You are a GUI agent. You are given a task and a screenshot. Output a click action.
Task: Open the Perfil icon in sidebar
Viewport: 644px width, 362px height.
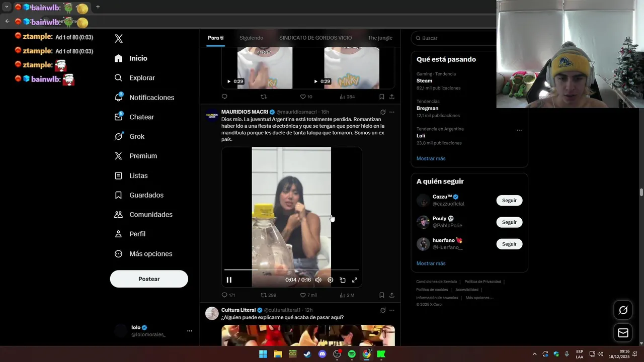point(119,234)
